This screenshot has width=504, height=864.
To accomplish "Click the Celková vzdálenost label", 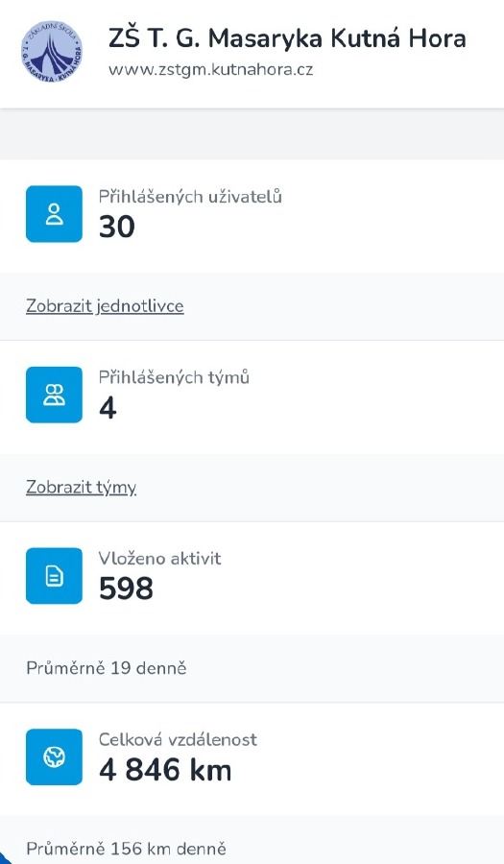I will point(178,739).
